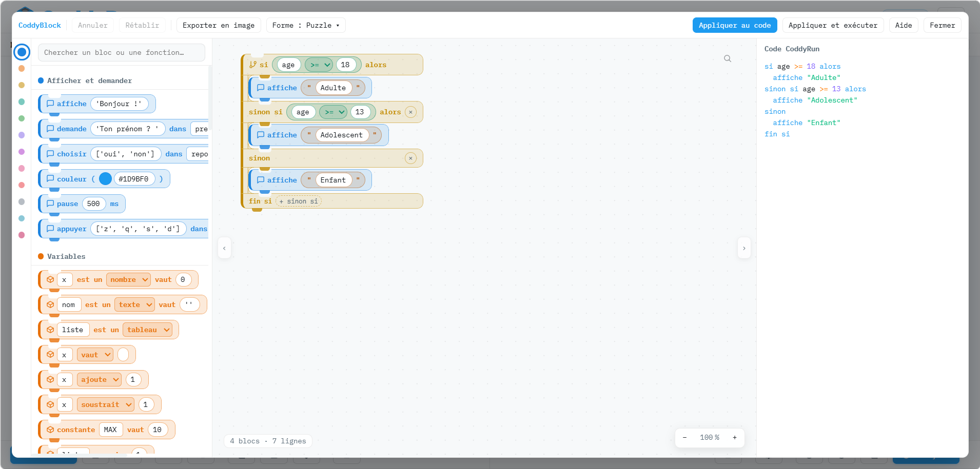Click the '100 %' zoom level
This screenshot has width=980, height=469.
coord(710,437)
